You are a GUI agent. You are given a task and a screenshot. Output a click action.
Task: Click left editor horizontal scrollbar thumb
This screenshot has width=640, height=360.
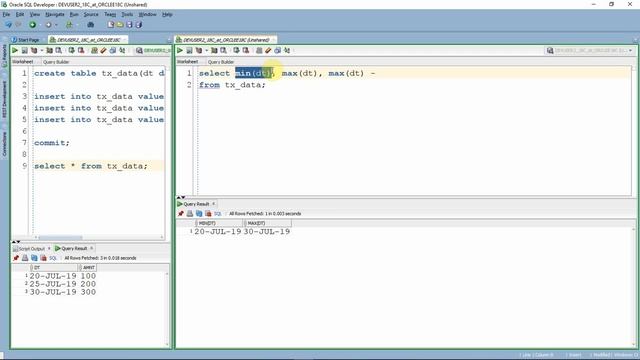[60, 237]
